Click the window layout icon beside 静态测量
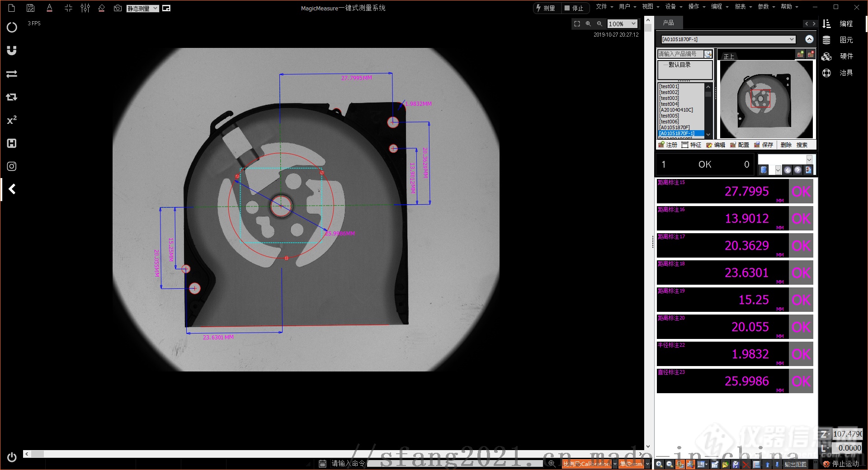The width and height of the screenshot is (868, 470). 166,8
